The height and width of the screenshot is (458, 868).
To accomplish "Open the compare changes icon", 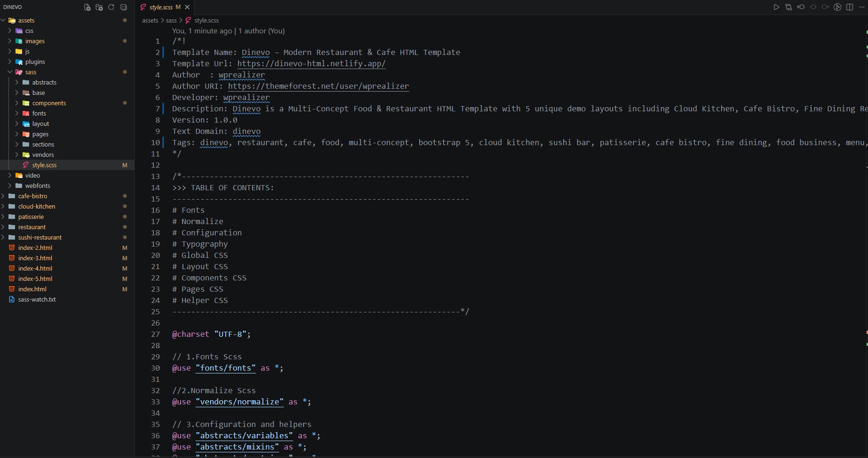I will pos(789,7).
